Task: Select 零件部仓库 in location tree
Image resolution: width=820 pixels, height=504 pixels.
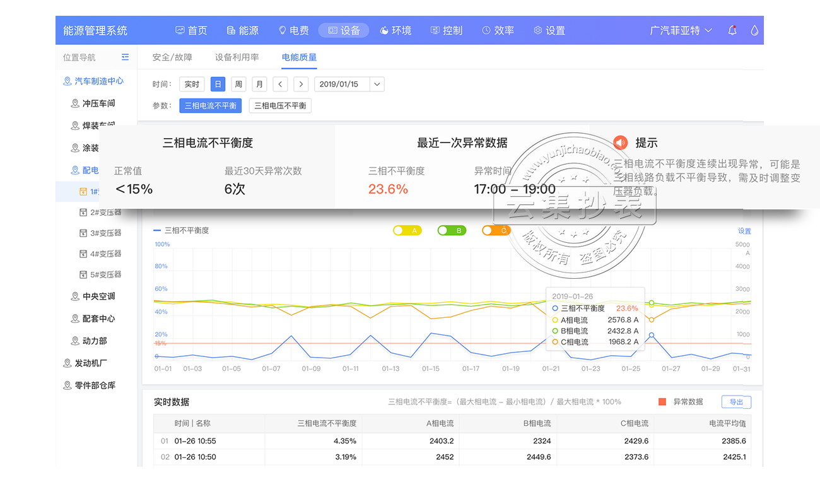Action: (95, 385)
